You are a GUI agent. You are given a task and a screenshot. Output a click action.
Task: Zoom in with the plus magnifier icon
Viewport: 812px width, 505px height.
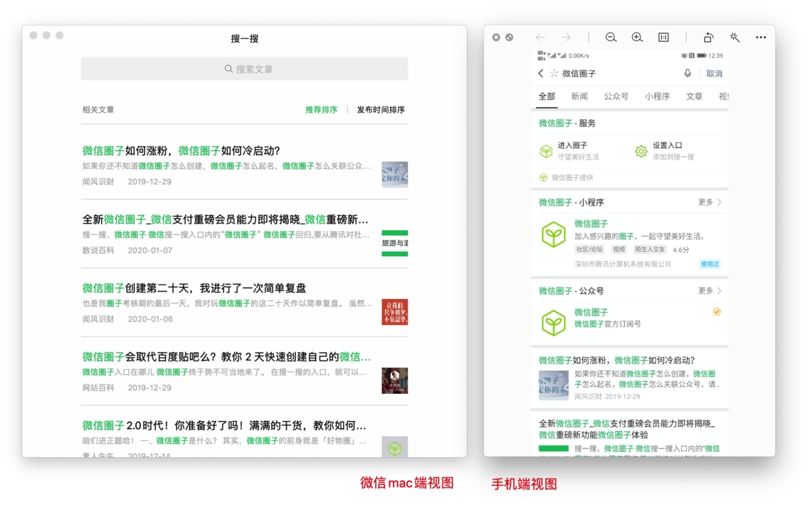(x=637, y=37)
